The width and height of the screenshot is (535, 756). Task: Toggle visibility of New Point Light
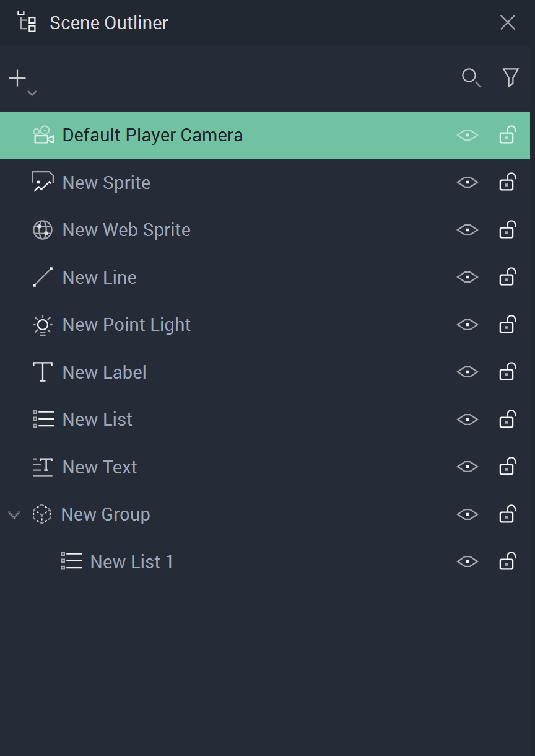[x=468, y=325]
